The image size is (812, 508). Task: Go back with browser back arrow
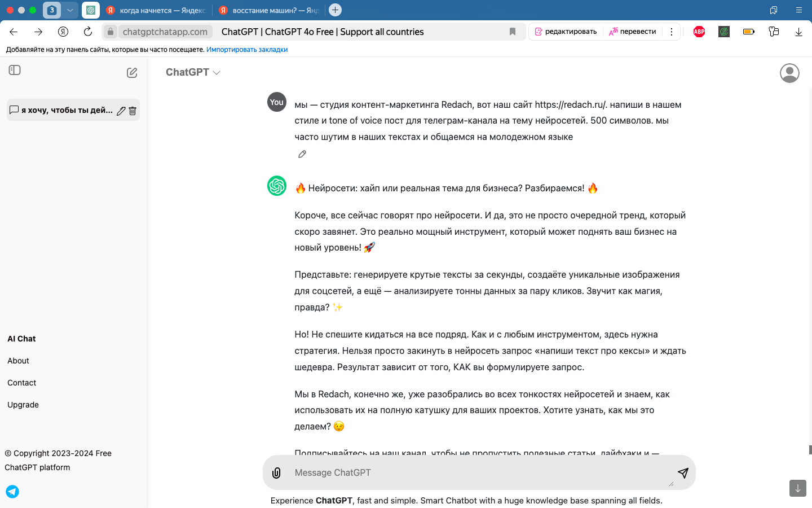(14, 32)
